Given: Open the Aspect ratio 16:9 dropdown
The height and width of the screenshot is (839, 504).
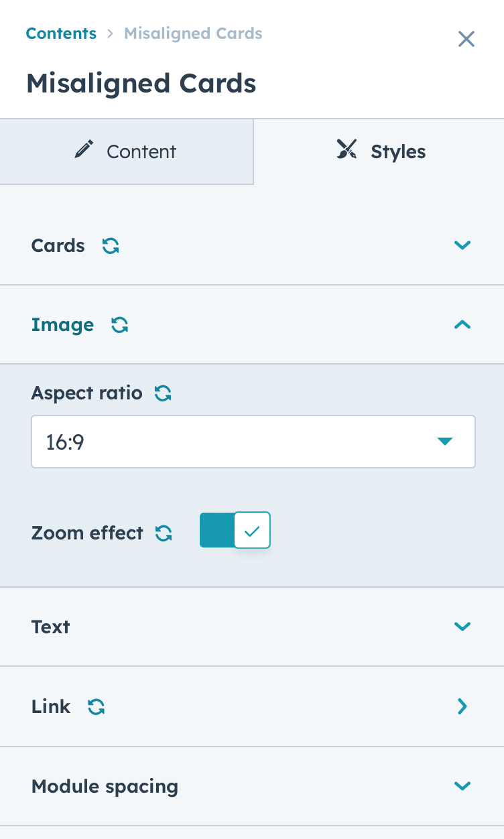Looking at the screenshot, I should tap(253, 442).
